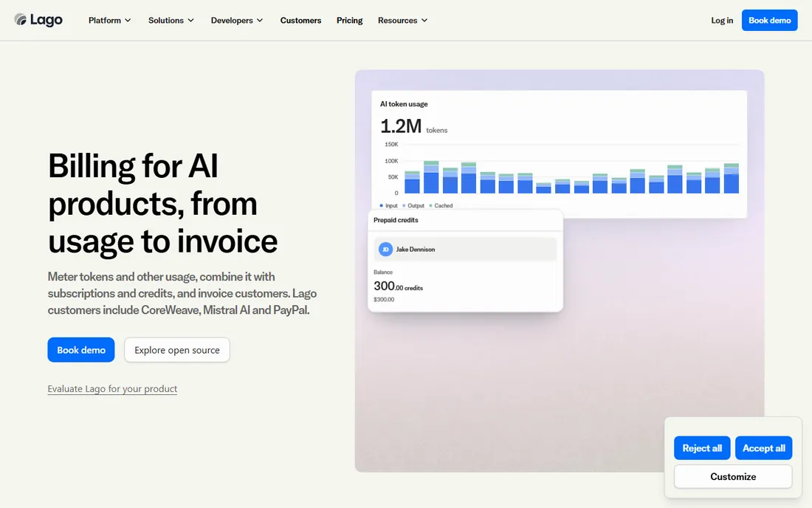Screen dimensions: 812x508
Task: Click the 300.00 credits balance
Action: pyautogui.click(x=398, y=286)
